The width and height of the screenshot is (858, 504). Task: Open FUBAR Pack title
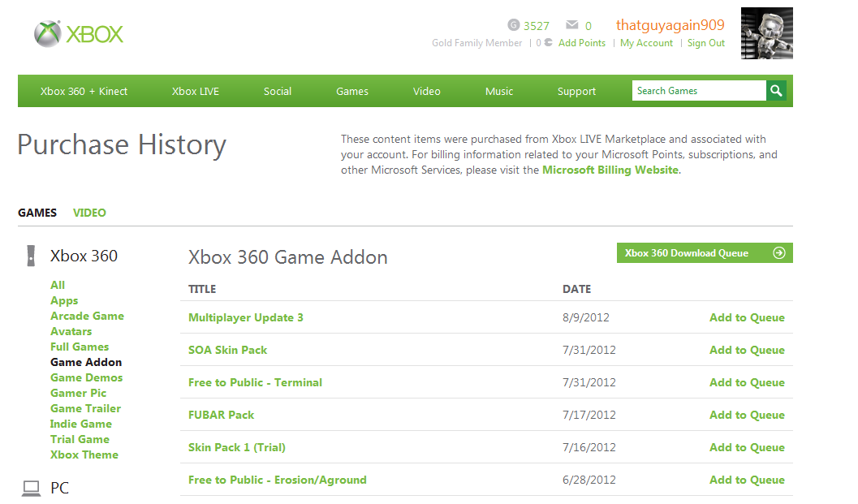pos(221,415)
